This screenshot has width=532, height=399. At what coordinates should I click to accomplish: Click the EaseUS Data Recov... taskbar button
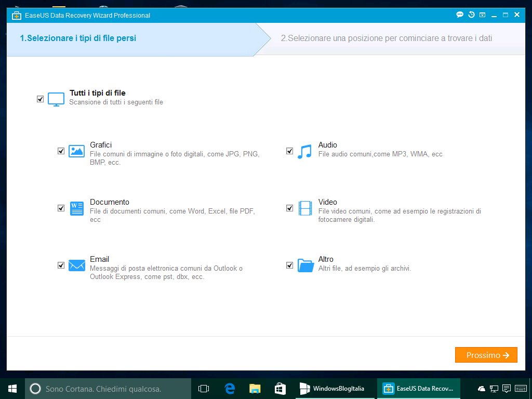pos(419,389)
